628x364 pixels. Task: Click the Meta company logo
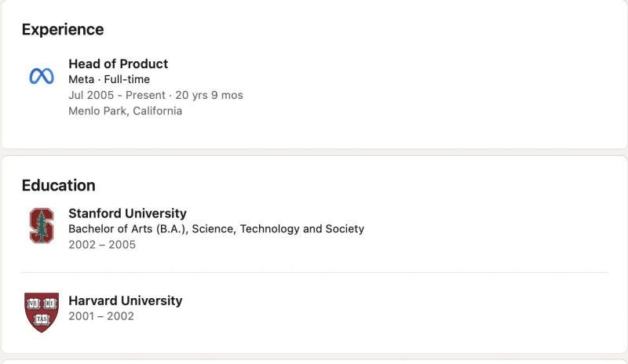click(x=42, y=76)
